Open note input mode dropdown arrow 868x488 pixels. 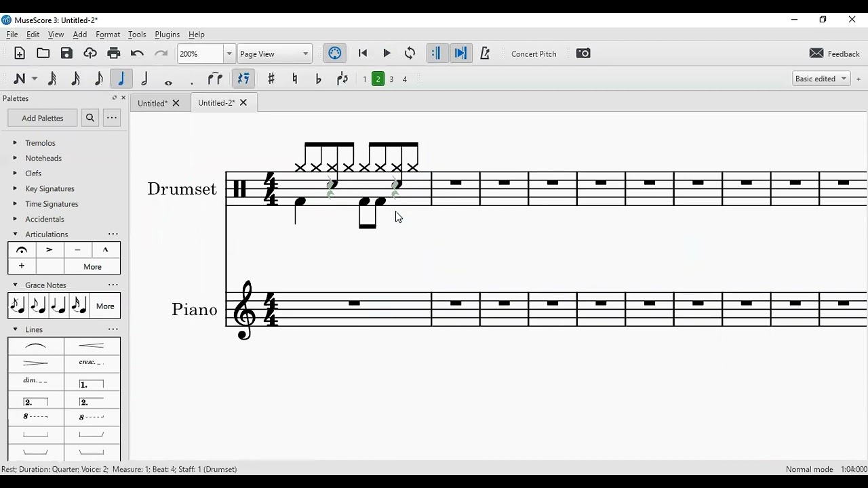click(x=35, y=79)
